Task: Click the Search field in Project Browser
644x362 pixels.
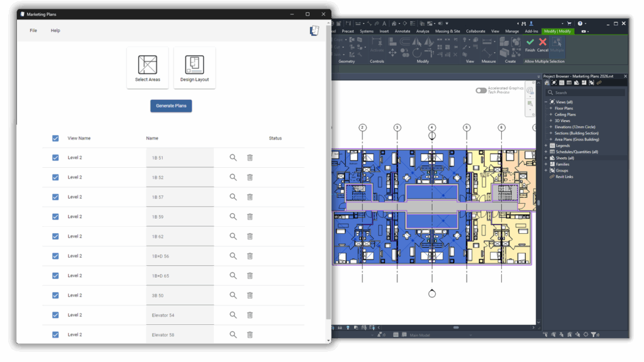Action: [x=585, y=92]
